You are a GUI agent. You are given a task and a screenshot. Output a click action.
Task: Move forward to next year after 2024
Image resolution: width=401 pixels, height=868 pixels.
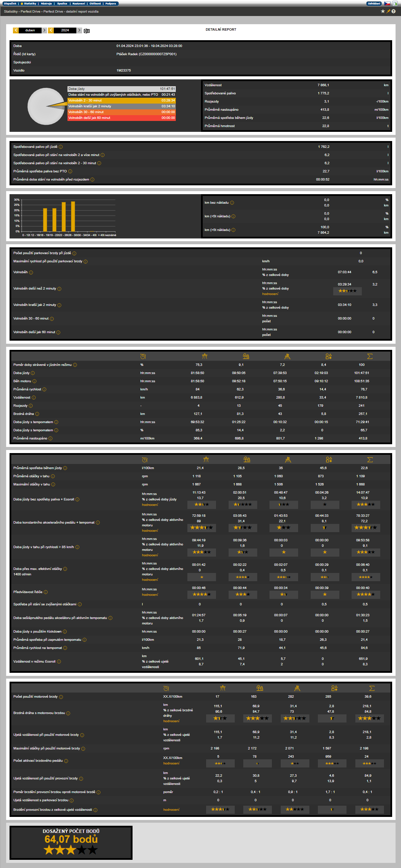(x=79, y=30)
